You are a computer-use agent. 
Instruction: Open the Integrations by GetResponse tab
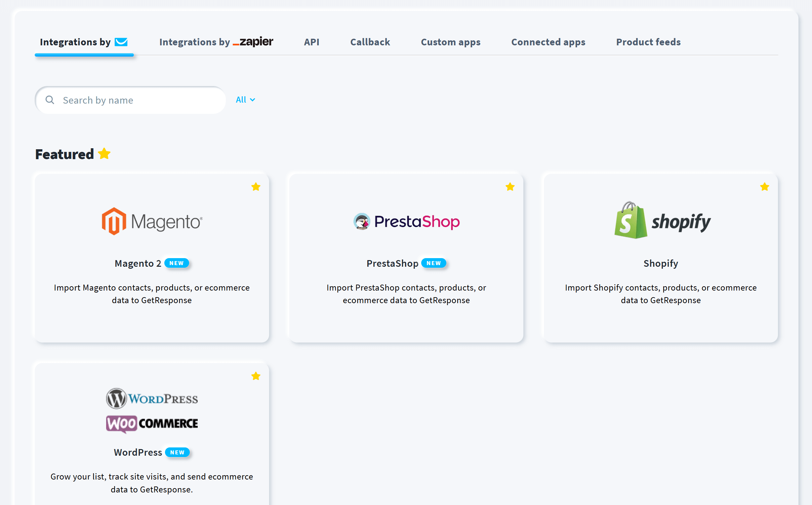coord(84,42)
